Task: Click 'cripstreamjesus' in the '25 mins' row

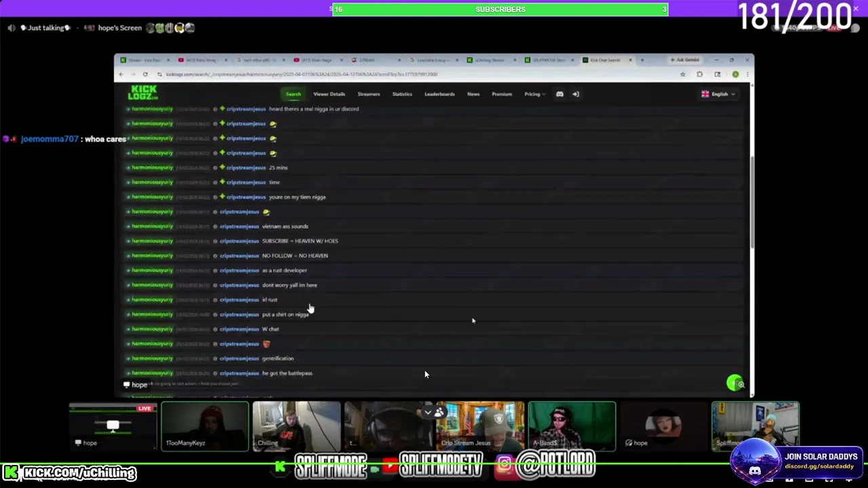Action: pos(246,167)
